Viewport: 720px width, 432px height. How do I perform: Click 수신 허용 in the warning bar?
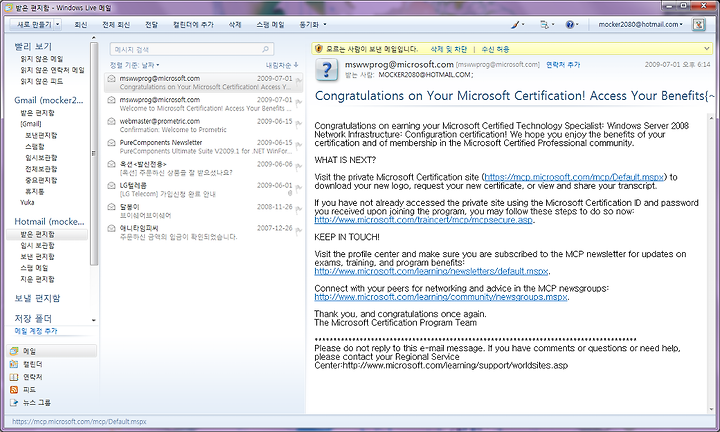495,49
